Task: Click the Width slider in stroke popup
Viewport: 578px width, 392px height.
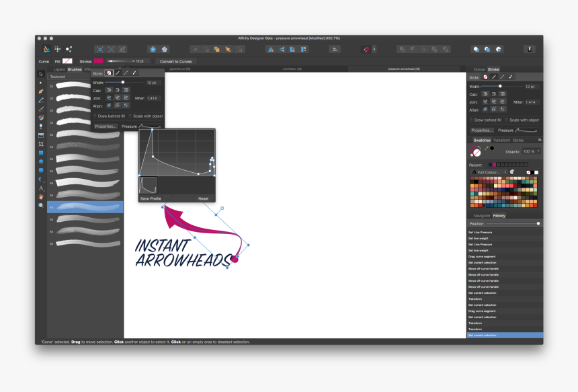Action: click(x=123, y=83)
